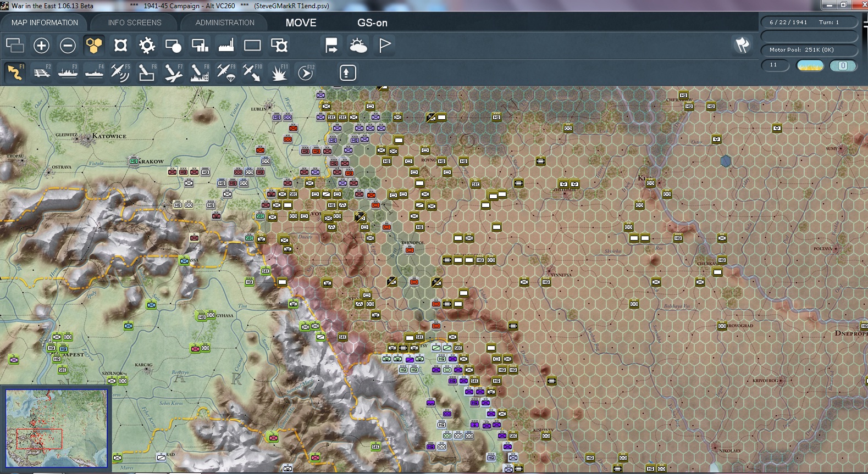Switch to the Info Screens tab
The height and width of the screenshot is (474, 868).
pyautogui.click(x=135, y=23)
